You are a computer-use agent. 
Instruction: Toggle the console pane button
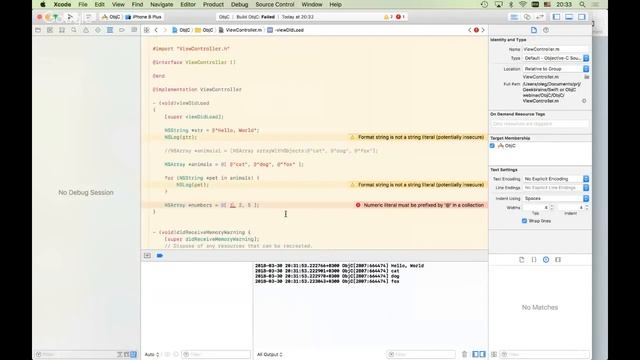(482, 354)
